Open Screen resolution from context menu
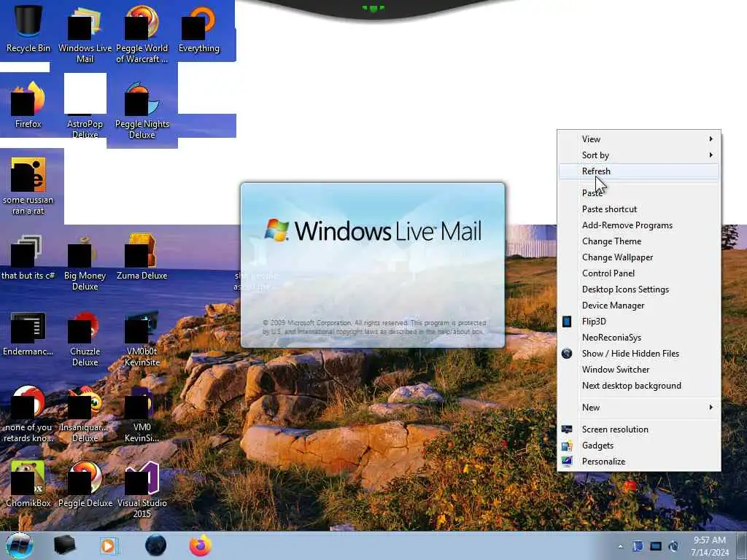Image resolution: width=747 pixels, height=560 pixels. click(639, 429)
